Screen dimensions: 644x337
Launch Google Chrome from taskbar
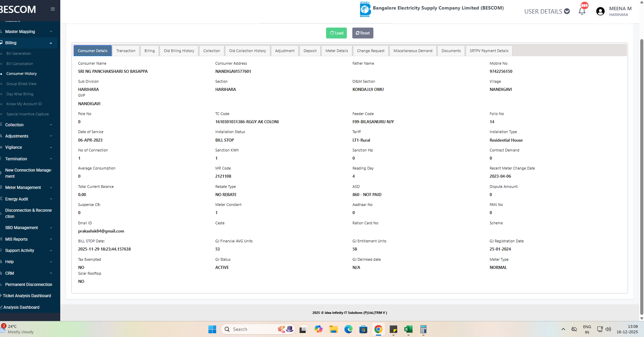coord(378,329)
